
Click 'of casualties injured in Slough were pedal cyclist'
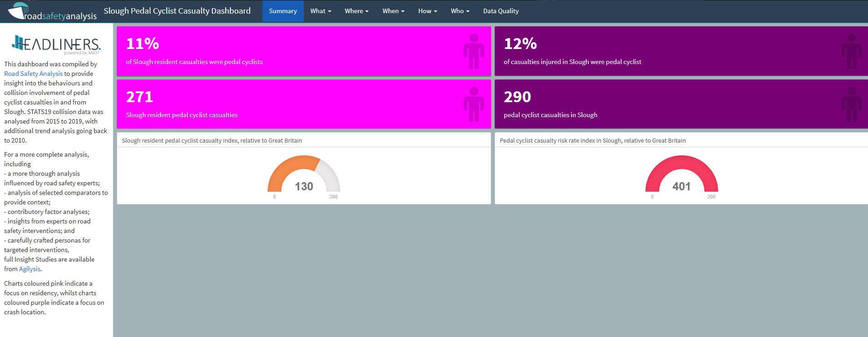click(x=572, y=62)
